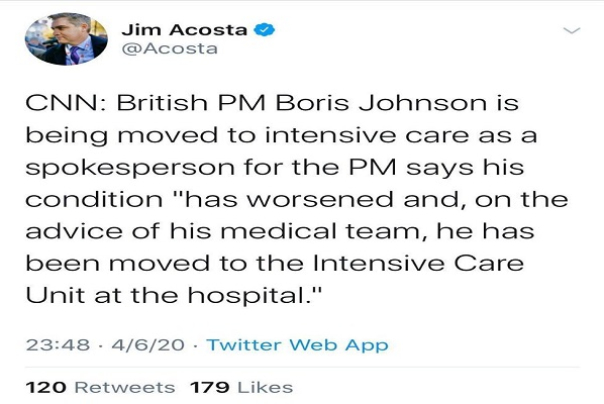Click the final word hospital."

(255, 295)
